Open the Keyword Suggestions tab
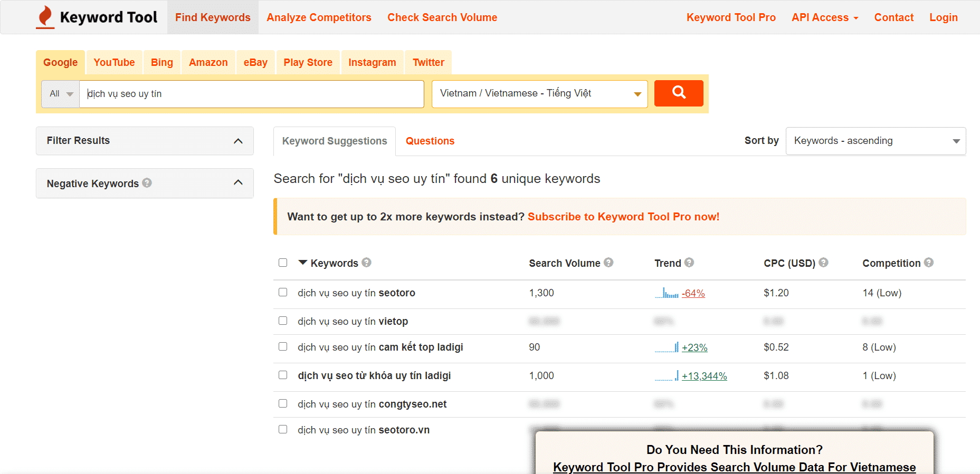The width and height of the screenshot is (980, 474). (335, 141)
